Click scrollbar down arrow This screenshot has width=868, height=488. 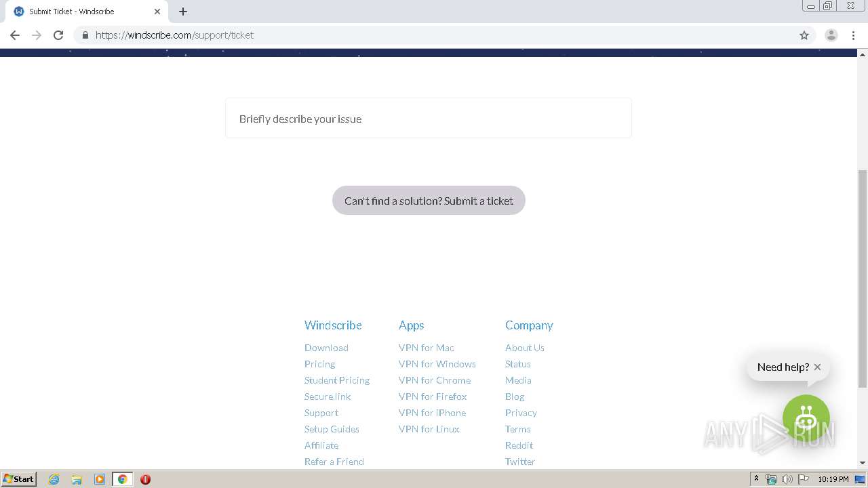(863, 463)
